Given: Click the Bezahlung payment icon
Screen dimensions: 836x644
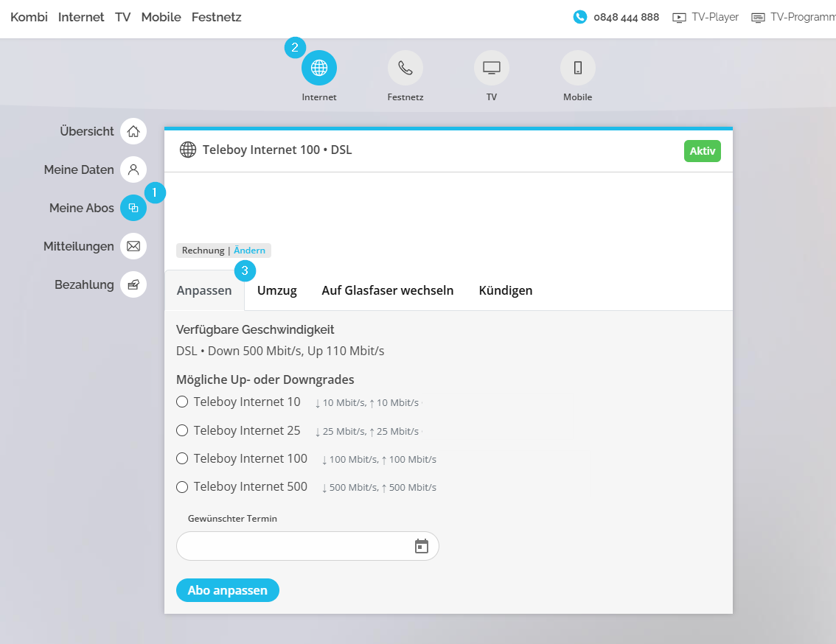Looking at the screenshot, I should [133, 284].
